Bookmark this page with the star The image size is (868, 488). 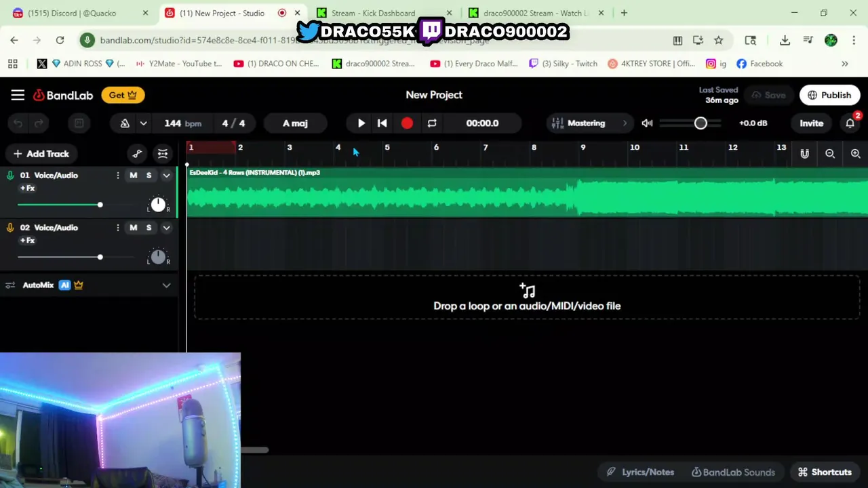(x=718, y=41)
